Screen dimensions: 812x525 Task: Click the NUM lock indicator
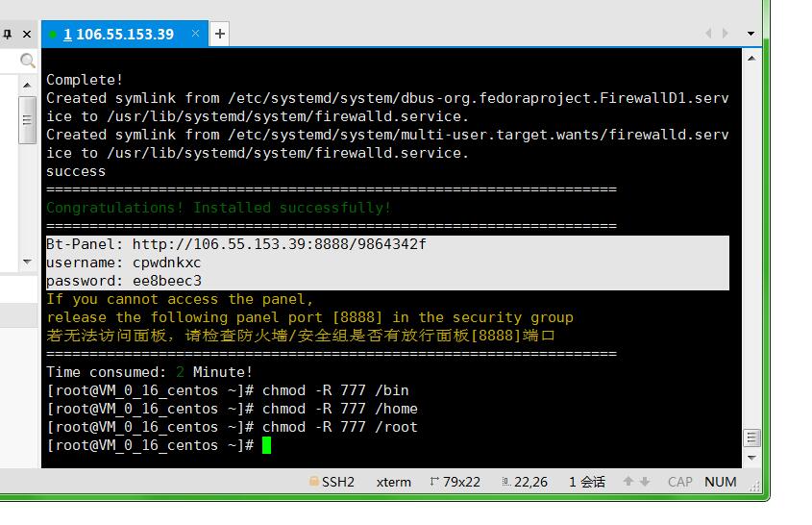click(720, 482)
